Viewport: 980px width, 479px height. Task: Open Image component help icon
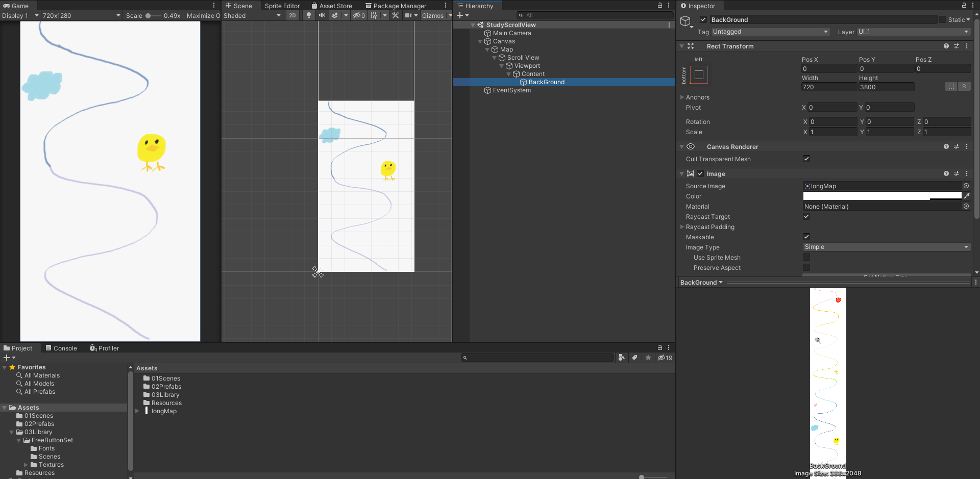point(946,173)
